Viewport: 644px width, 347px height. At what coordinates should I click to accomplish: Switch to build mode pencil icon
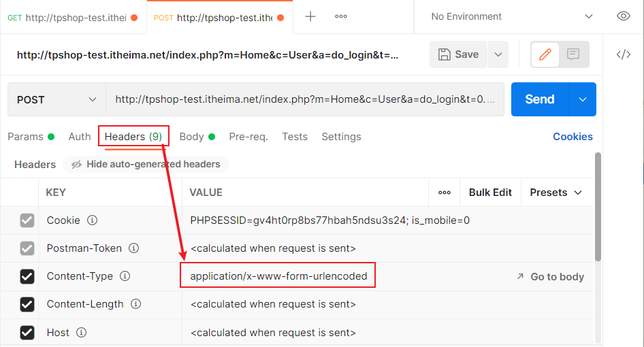click(545, 54)
